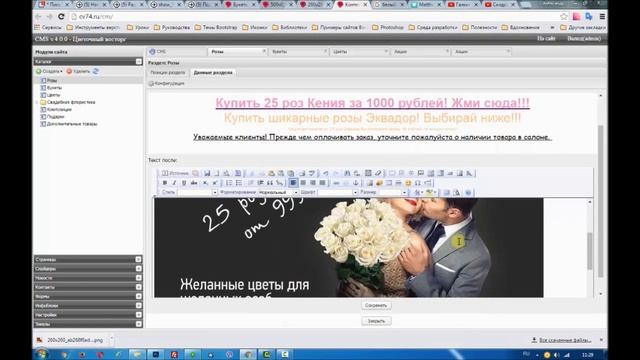The image size is (640, 360).
Task: Insert a smiley via toolbar icon
Action: (408, 182)
